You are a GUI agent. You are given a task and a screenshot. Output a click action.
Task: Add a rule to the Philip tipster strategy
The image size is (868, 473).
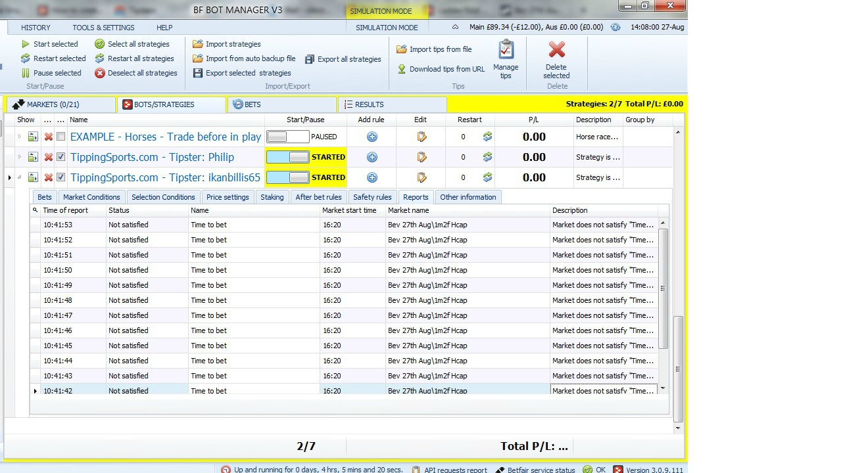click(x=372, y=157)
